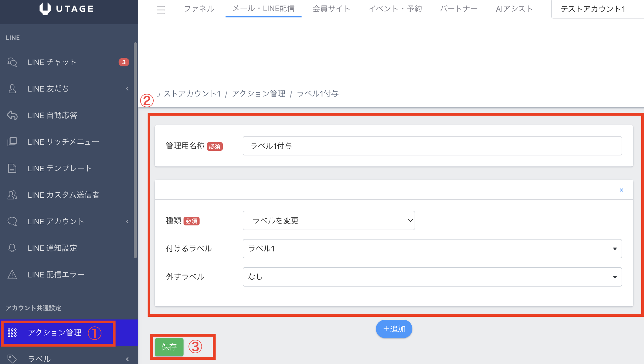Remove the action card with the × button
This screenshot has height=364, width=644.
(621, 190)
